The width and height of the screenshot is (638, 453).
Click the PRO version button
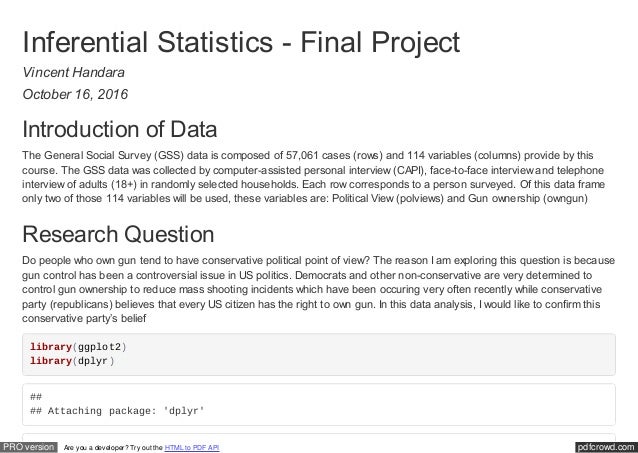28,445
